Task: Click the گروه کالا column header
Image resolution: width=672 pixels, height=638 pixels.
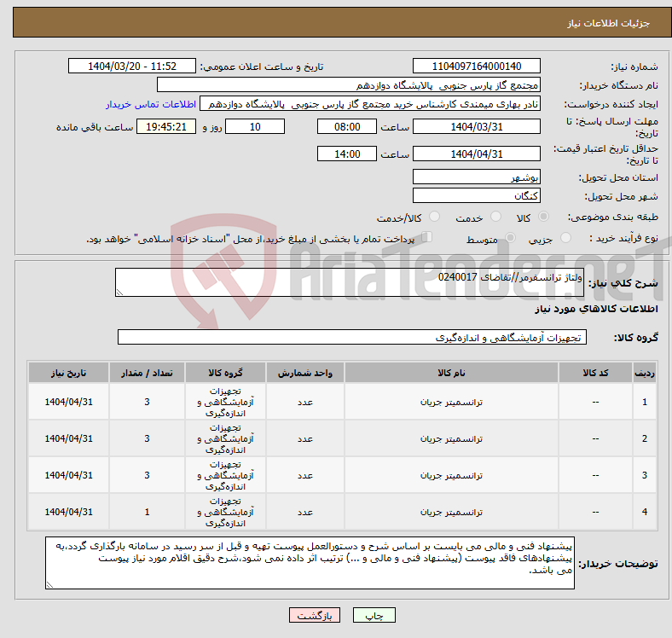Action: [x=225, y=373]
